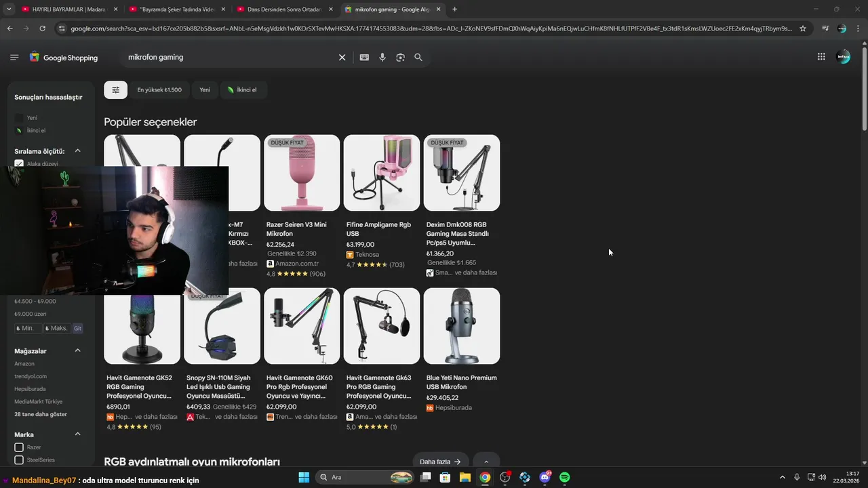Click the page vertical scrollbar

pos(864,88)
